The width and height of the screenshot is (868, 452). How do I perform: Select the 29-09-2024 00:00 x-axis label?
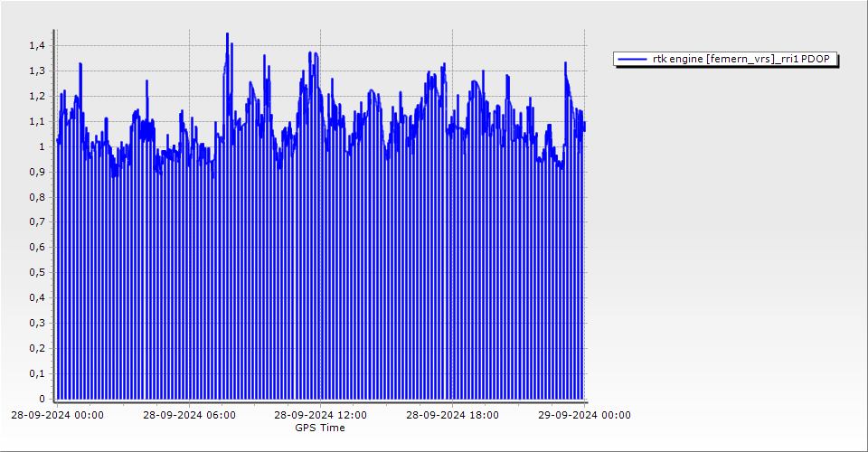pos(585,416)
